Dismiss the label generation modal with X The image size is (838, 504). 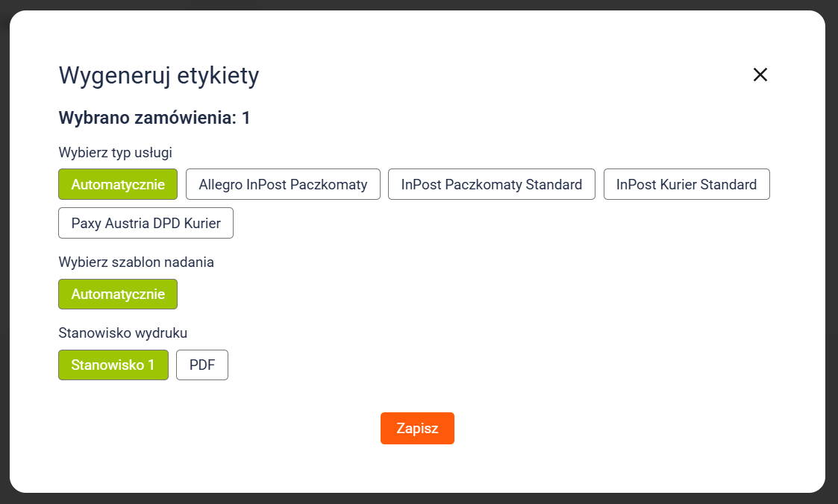click(x=760, y=75)
